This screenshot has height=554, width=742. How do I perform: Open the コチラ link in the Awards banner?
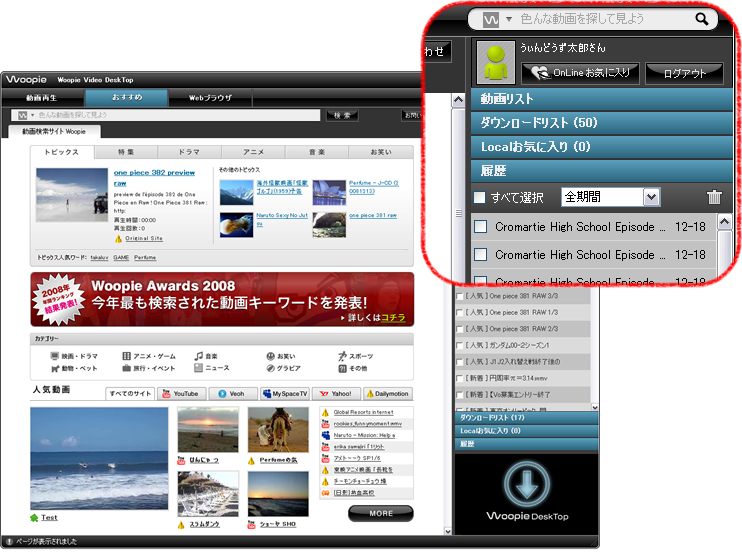(x=393, y=317)
